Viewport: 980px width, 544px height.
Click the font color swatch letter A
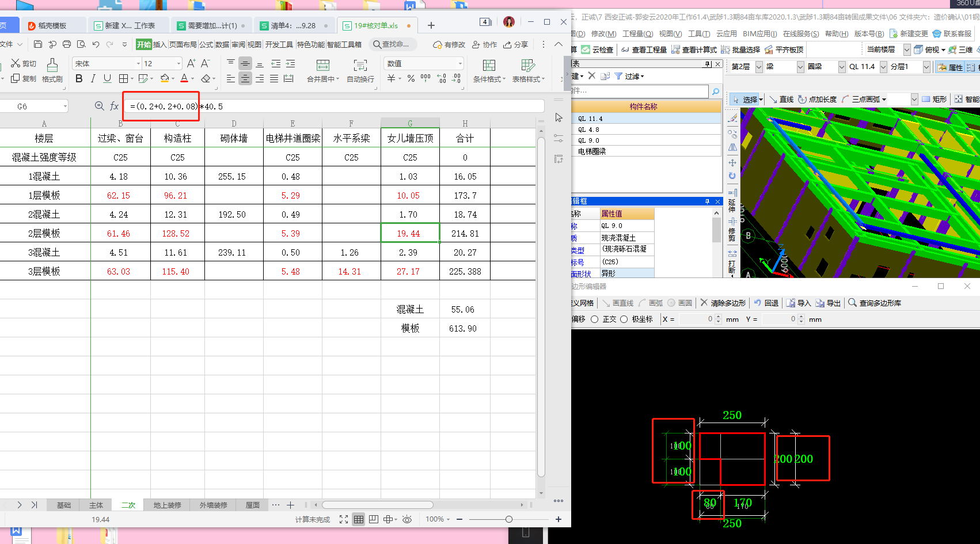coord(184,78)
